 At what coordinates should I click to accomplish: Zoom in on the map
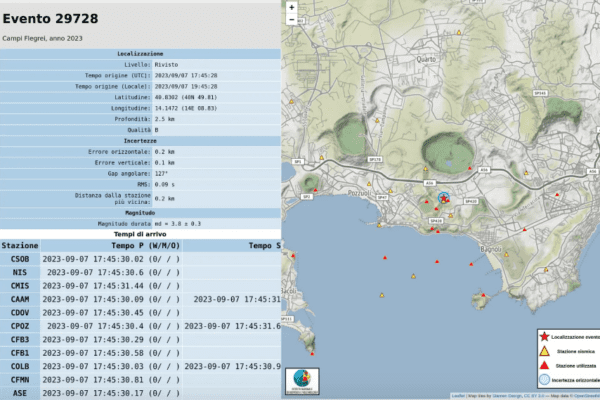coord(291,6)
